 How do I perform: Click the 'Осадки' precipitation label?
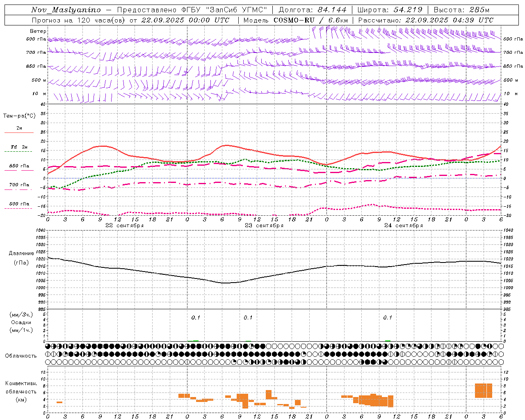pyautogui.click(x=21, y=322)
